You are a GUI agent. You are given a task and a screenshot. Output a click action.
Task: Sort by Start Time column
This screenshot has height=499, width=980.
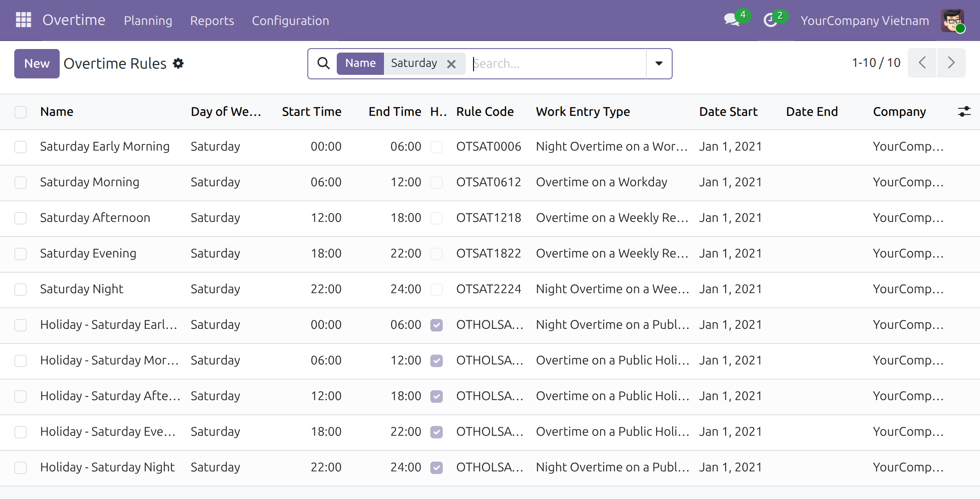coord(311,111)
